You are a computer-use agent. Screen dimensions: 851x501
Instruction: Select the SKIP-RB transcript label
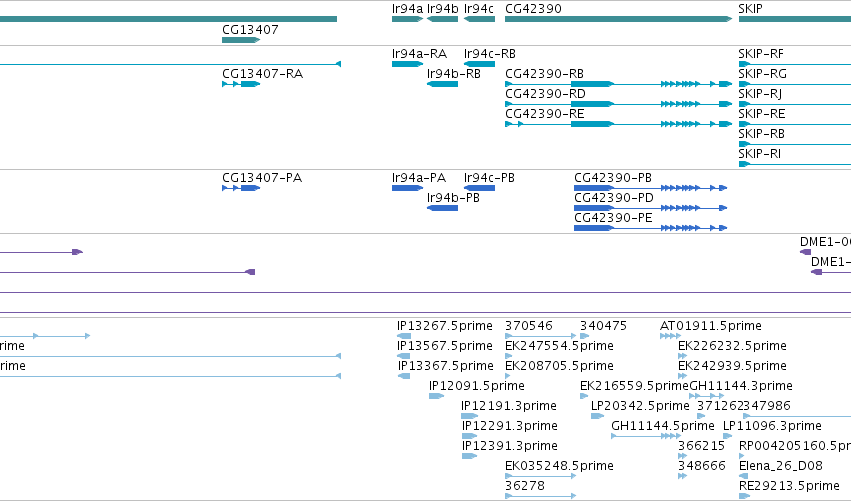pyautogui.click(x=761, y=134)
